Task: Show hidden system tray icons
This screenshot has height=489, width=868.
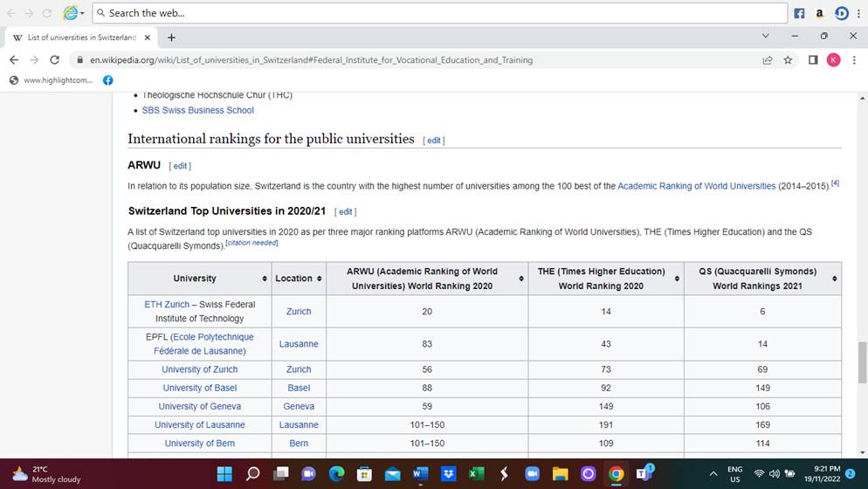Action: click(713, 474)
